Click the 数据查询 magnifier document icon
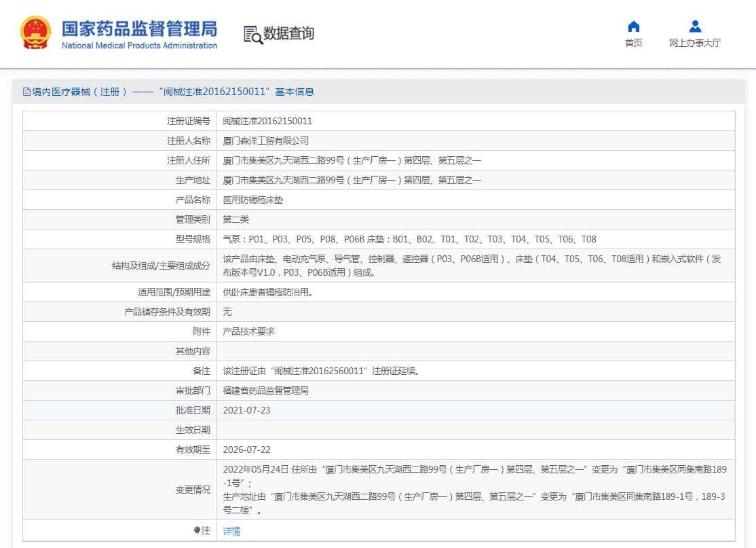Image resolution: width=756 pixels, height=548 pixels. coord(252,34)
